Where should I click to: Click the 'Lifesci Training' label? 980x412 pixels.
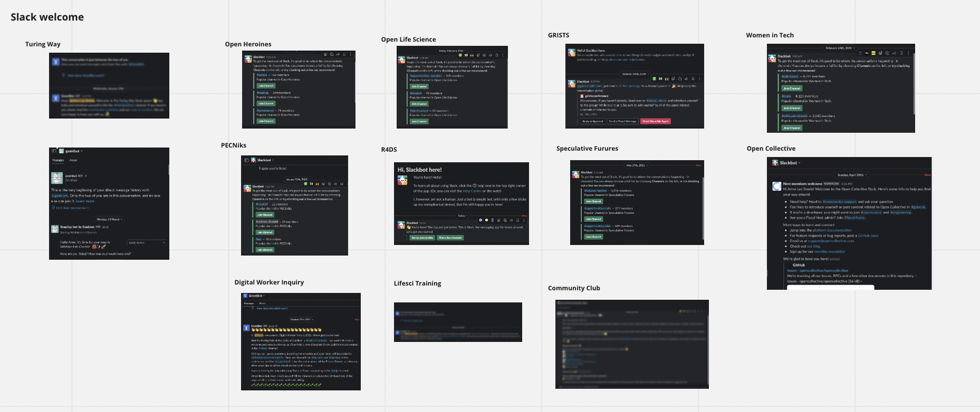[417, 283]
